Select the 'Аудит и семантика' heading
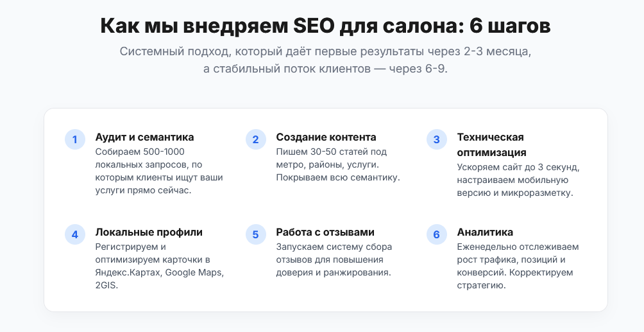 tap(144, 137)
